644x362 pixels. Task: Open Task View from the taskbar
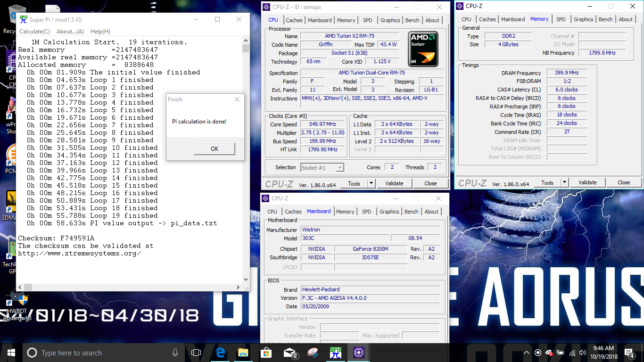click(x=196, y=353)
